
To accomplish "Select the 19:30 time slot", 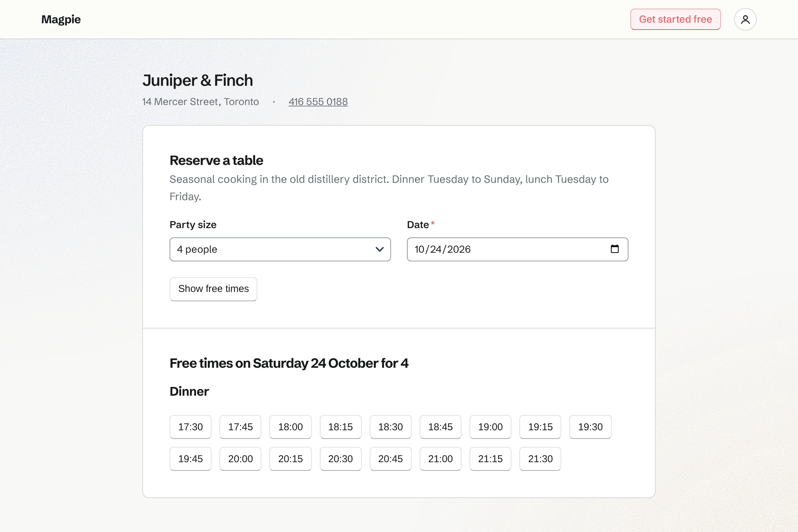I will click(x=591, y=427).
